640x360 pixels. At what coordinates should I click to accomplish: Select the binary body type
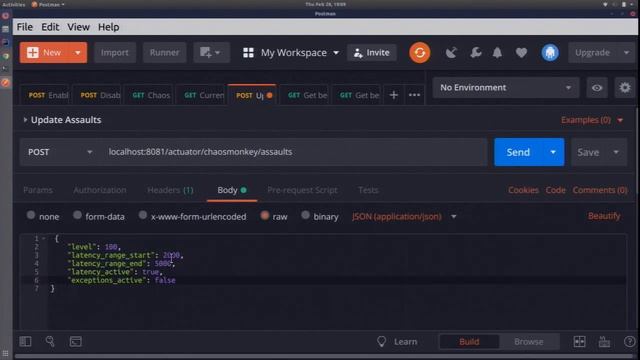[x=305, y=215]
